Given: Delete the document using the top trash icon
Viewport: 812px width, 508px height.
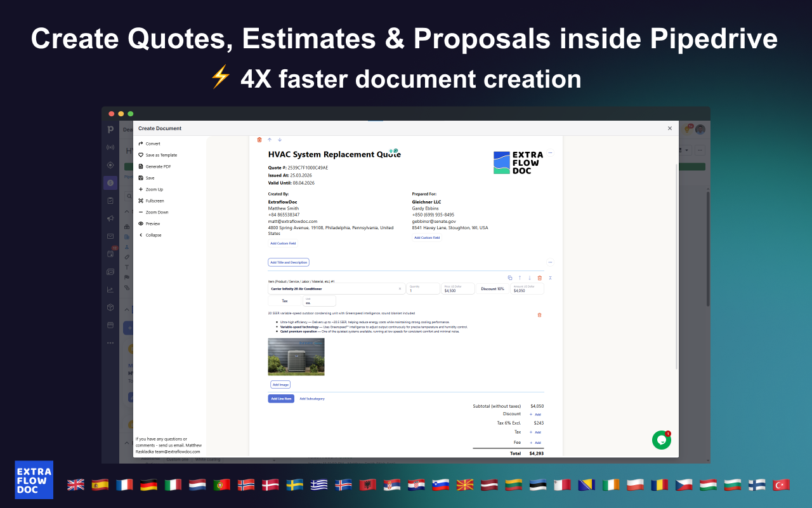Looking at the screenshot, I should [259, 139].
